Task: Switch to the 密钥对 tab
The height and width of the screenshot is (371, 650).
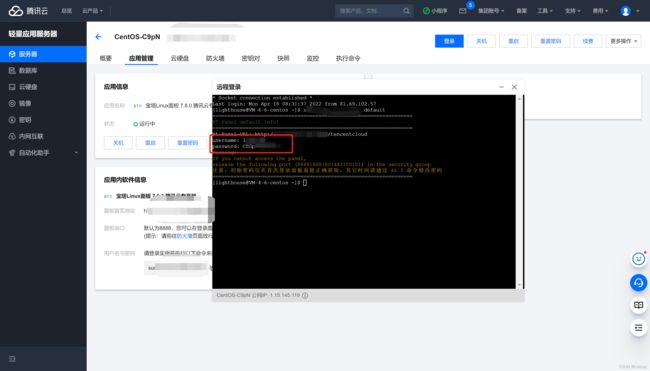Action: click(251, 58)
